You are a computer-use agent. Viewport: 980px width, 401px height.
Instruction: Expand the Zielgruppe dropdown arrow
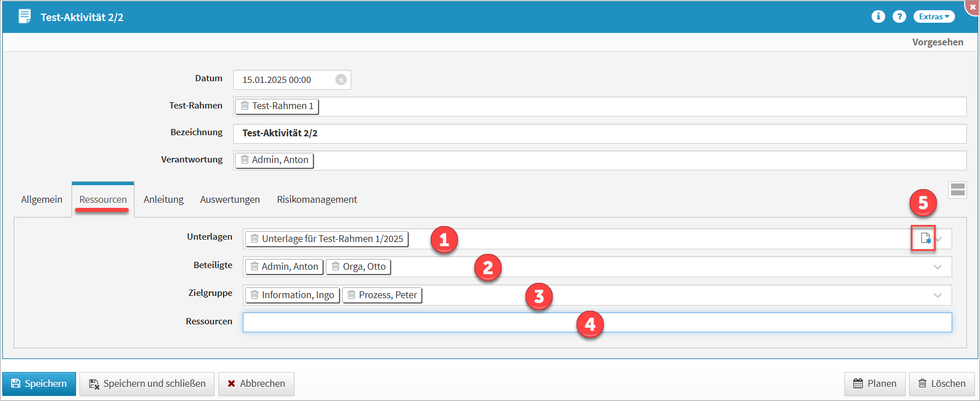point(937,295)
